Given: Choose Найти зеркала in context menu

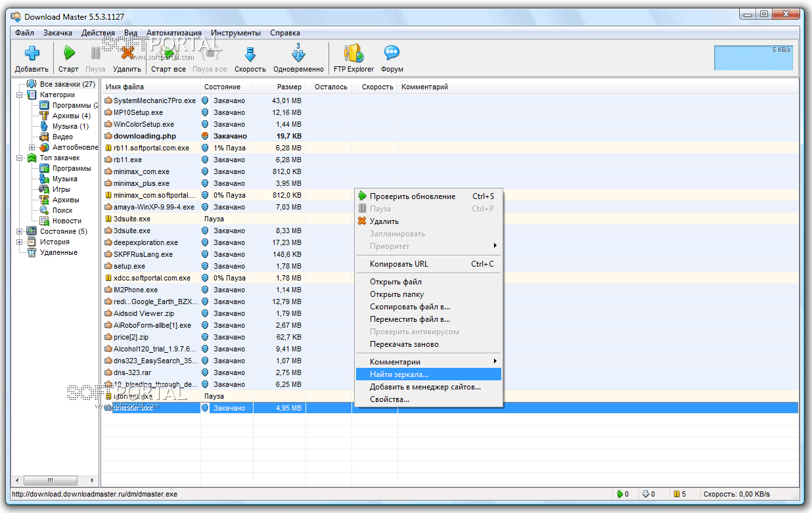Looking at the screenshot, I should point(399,374).
